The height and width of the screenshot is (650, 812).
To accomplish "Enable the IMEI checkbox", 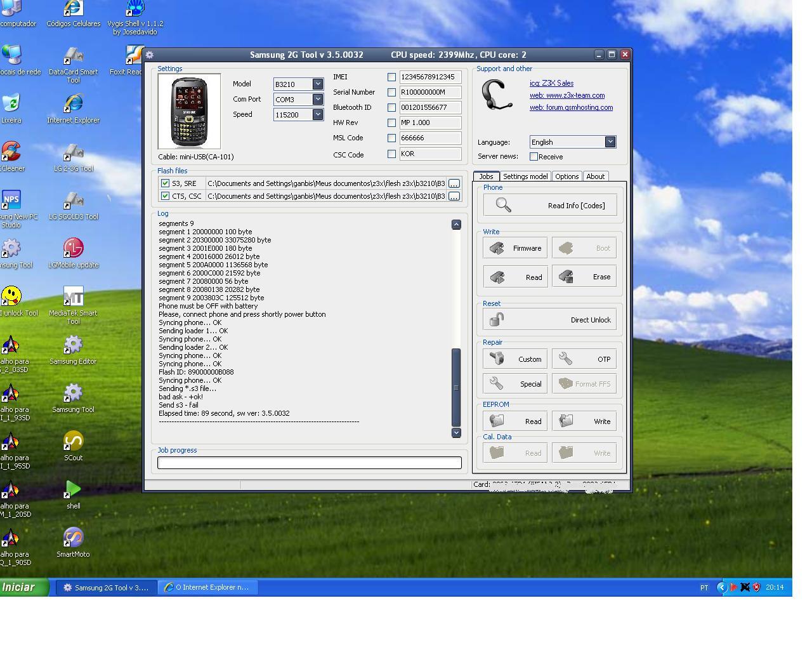I will point(391,77).
